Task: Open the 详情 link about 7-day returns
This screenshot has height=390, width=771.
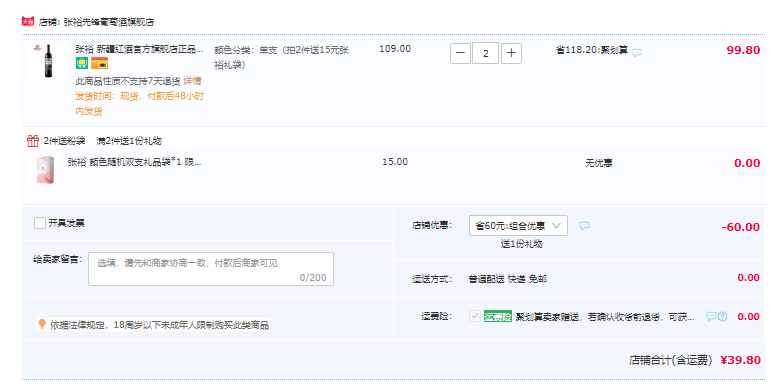Action: click(x=192, y=81)
